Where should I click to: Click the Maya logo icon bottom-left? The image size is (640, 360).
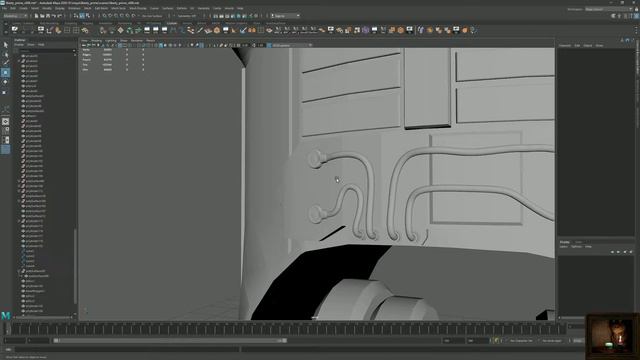[6, 316]
